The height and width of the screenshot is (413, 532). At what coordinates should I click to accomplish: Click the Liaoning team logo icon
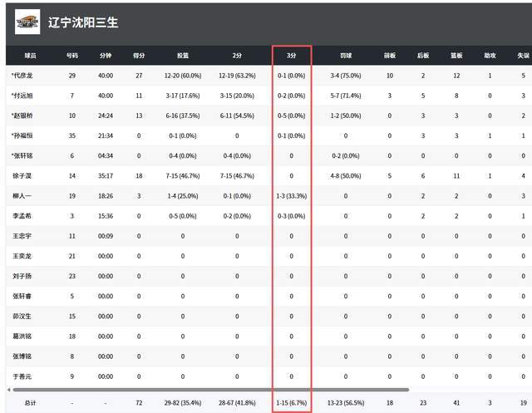27,22
